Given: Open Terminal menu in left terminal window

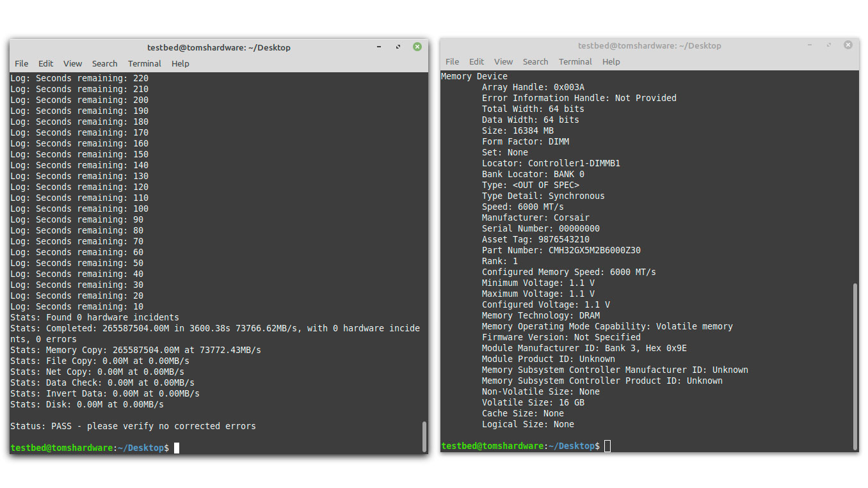Looking at the screenshot, I should click(x=144, y=63).
